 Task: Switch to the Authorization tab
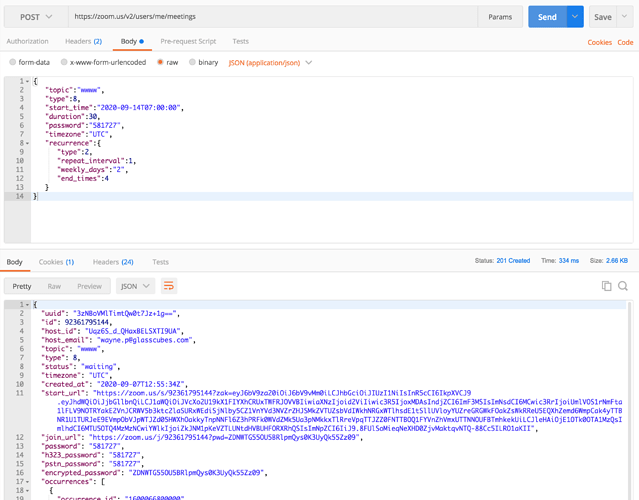click(27, 41)
